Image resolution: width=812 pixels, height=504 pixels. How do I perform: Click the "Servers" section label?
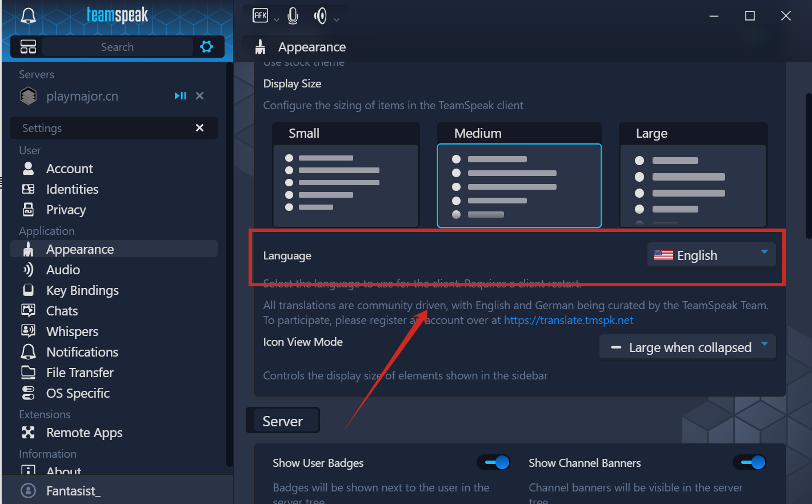pyautogui.click(x=37, y=74)
